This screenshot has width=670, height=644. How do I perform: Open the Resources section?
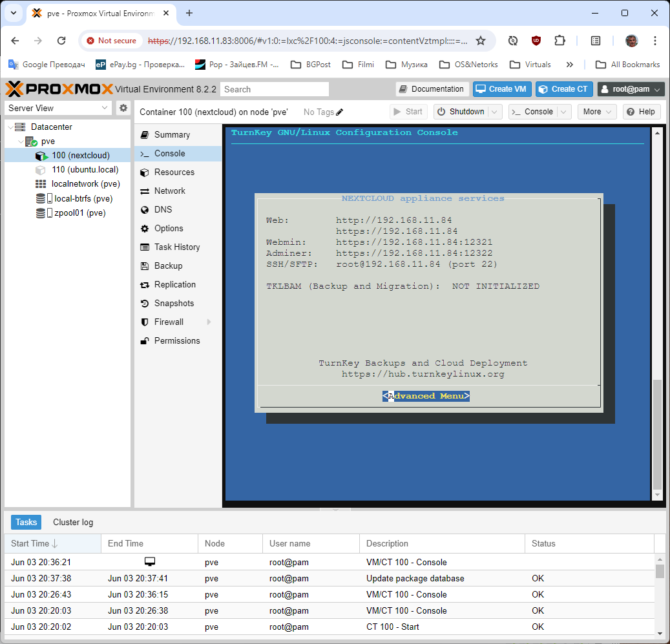[x=178, y=172]
